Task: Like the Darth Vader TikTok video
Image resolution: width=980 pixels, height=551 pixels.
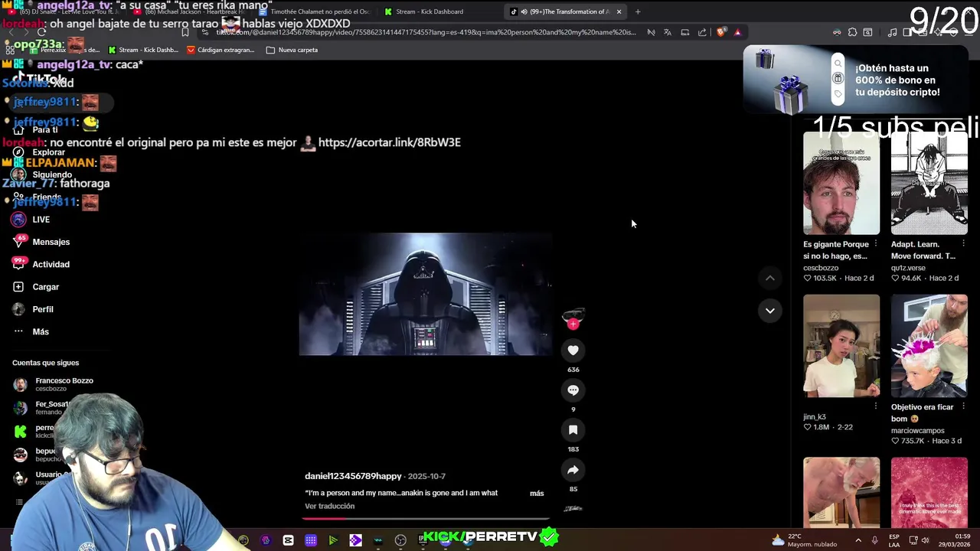Action: click(x=573, y=350)
